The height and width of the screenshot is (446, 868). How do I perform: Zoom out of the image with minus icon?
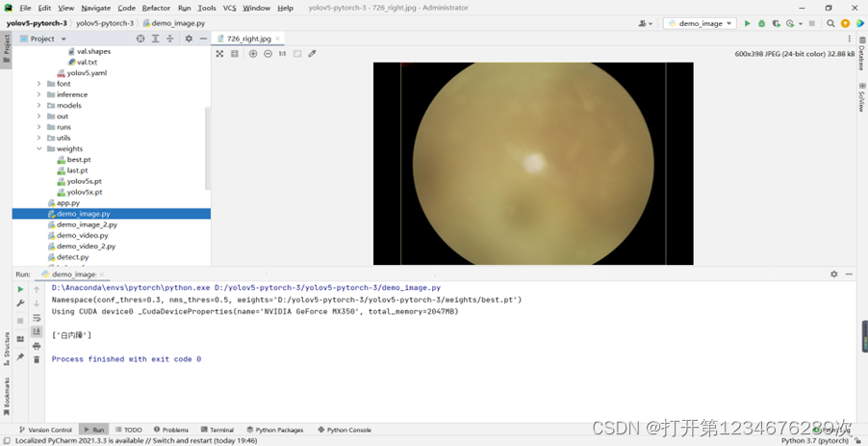(x=268, y=54)
